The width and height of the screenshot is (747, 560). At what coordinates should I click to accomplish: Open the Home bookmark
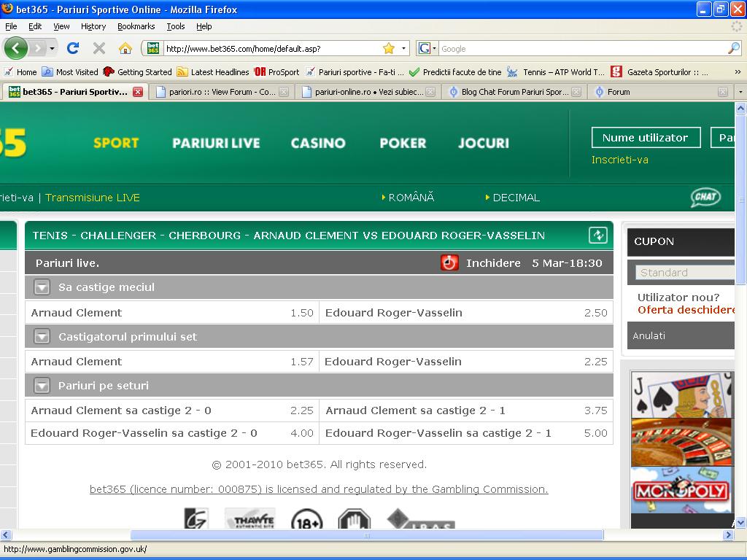20,72
